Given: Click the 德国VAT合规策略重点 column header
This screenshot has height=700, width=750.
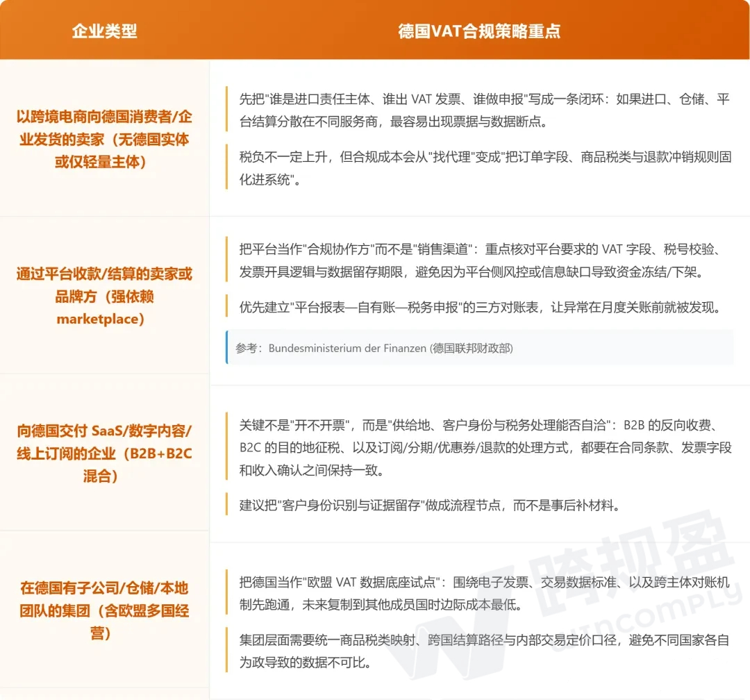Looking at the screenshot, I should (x=479, y=31).
